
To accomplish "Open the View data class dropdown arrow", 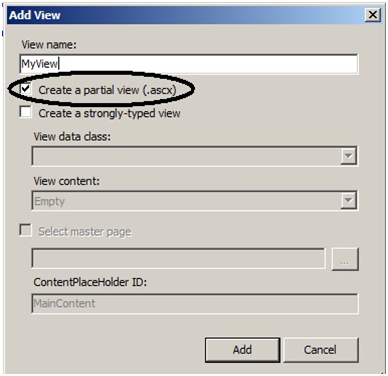I will (x=348, y=156).
